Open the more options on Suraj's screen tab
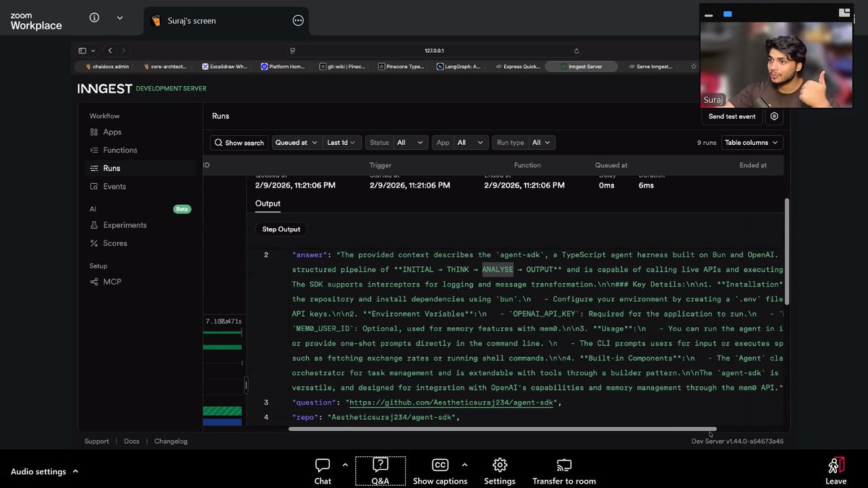The width and height of the screenshot is (868, 488). (x=298, y=20)
